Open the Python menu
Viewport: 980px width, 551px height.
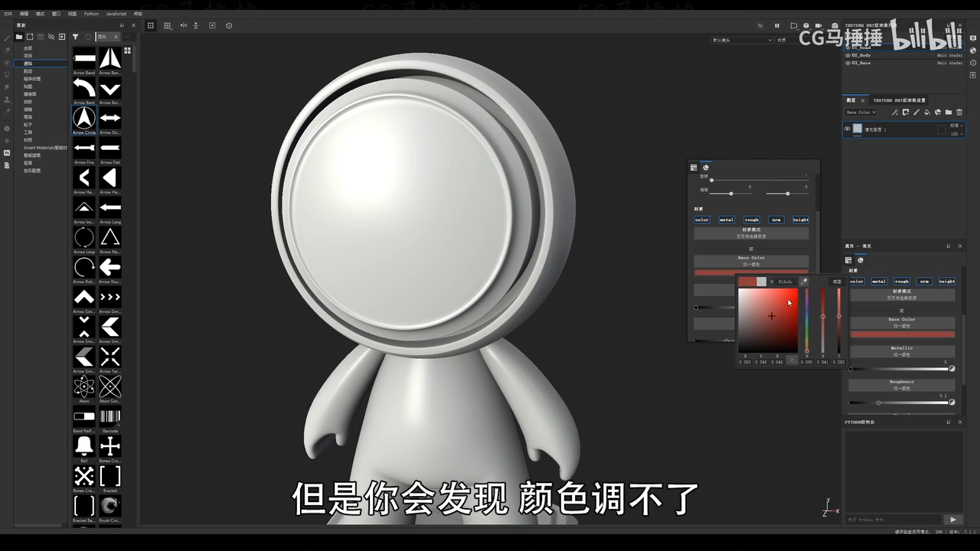pos(91,14)
